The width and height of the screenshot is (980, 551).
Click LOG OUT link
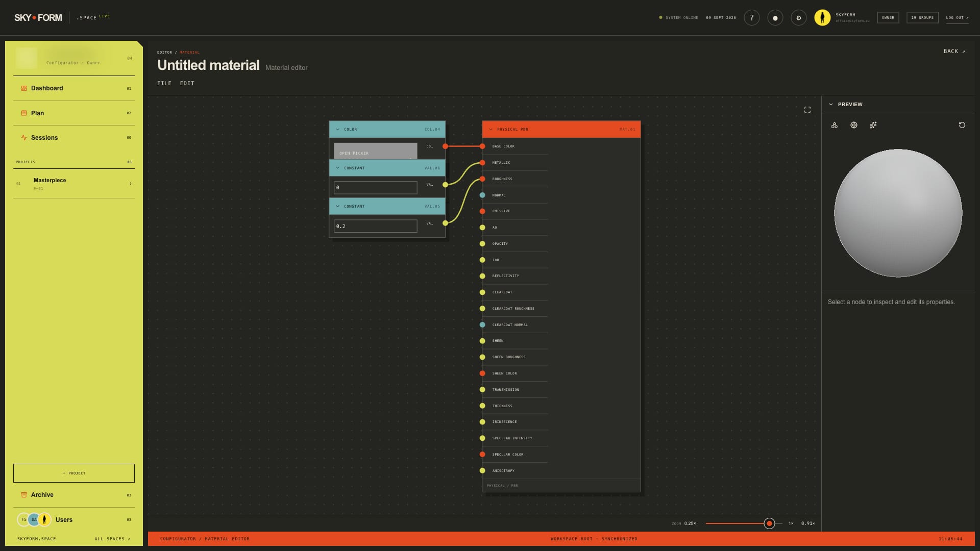(x=957, y=18)
